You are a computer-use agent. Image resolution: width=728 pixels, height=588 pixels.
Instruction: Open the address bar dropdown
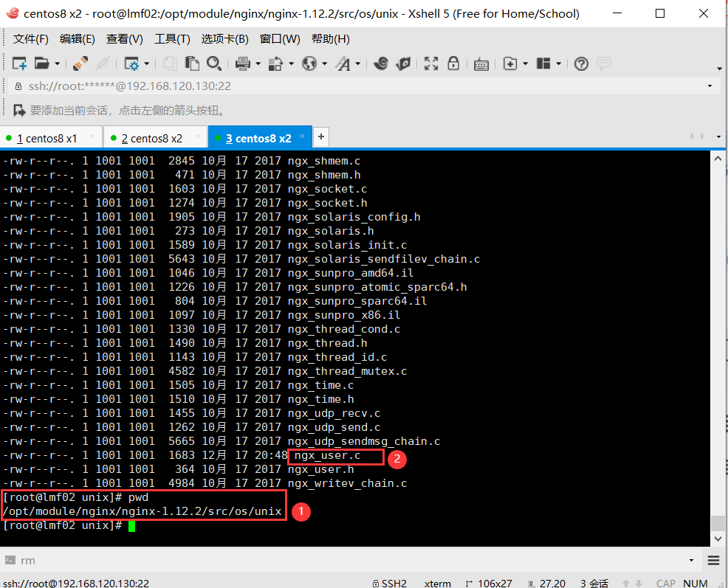(x=711, y=86)
